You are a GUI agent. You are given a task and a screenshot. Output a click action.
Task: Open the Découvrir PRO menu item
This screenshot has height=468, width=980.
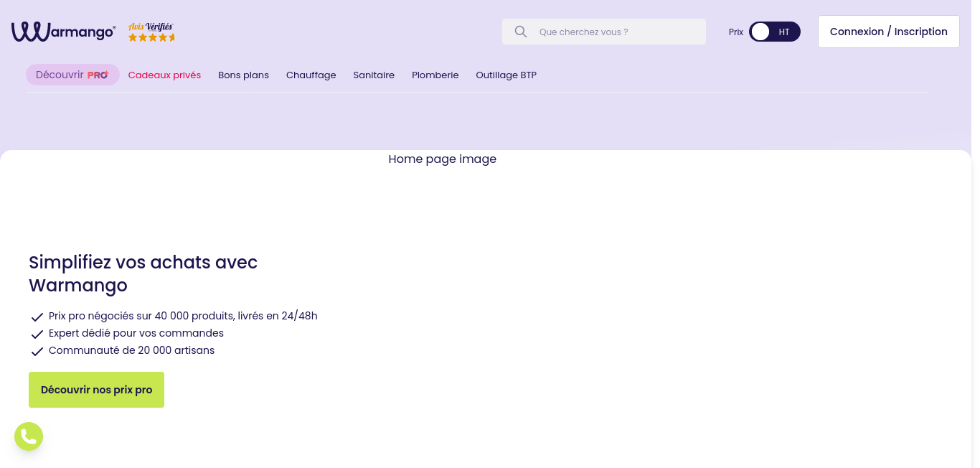(x=72, y=75)
